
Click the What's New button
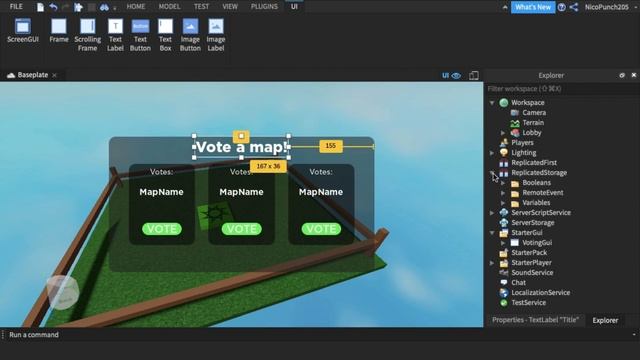tap(533, 7)
